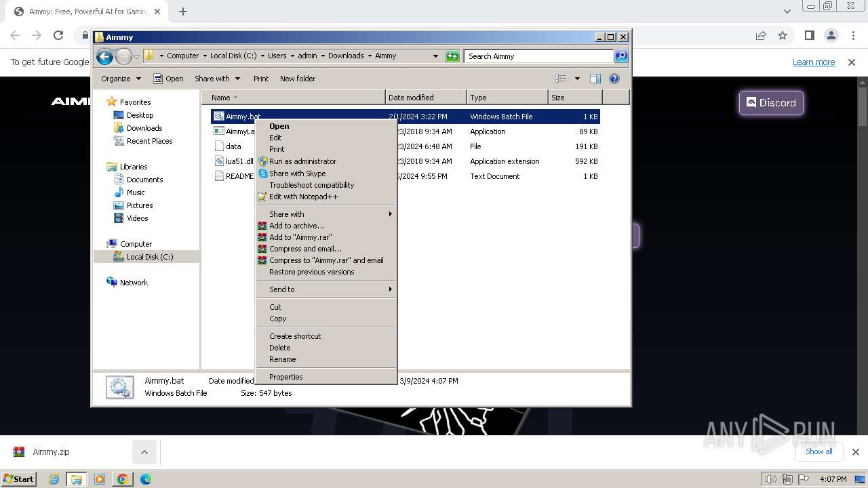Click the Explorer forward arrow button
Viewport: 868px width, 488px height.
(x=123, y=56)
